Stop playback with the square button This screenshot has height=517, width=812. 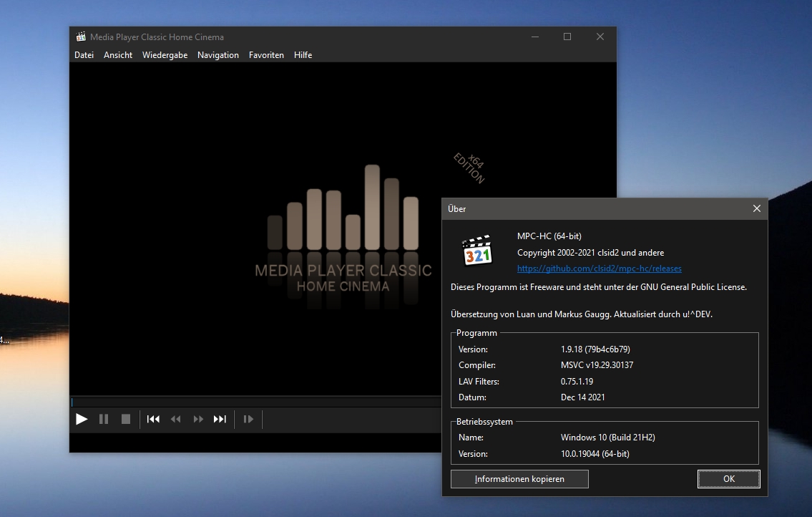126,419
